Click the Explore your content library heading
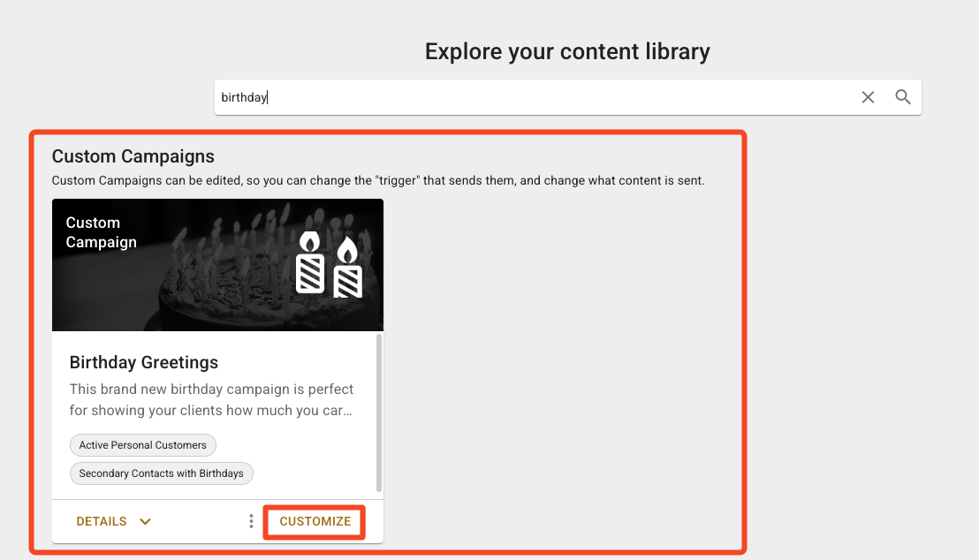This screenshot has height=560, width=979. coord(567,51)
